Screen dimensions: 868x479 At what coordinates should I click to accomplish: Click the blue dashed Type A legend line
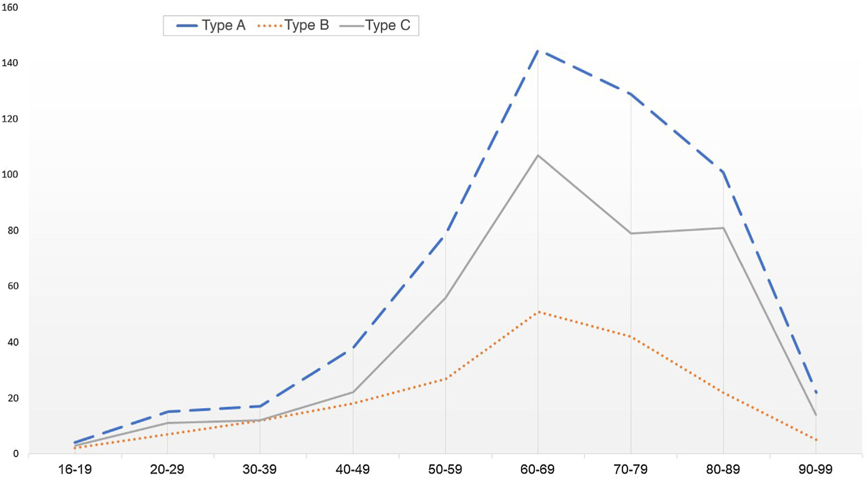[x=187, y=26]
